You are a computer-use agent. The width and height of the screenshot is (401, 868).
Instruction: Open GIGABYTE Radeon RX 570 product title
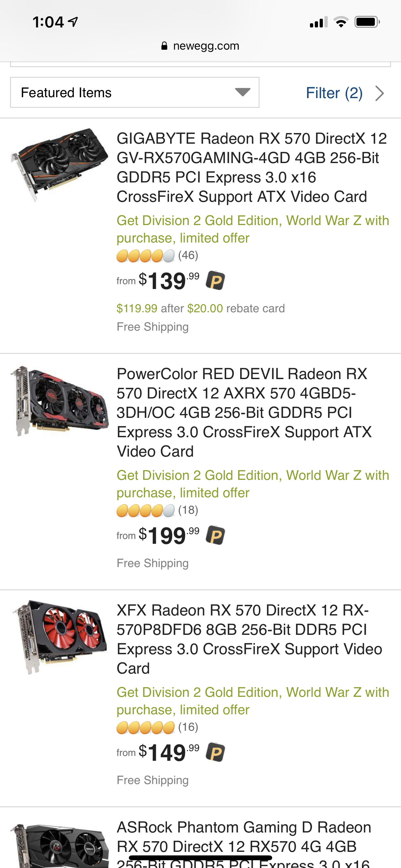252,168
